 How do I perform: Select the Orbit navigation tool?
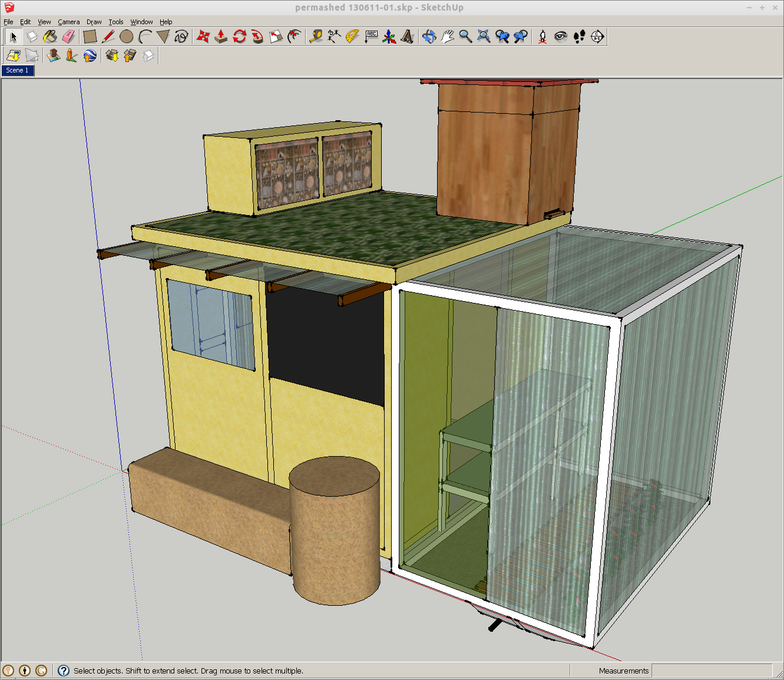coord(429,36)
